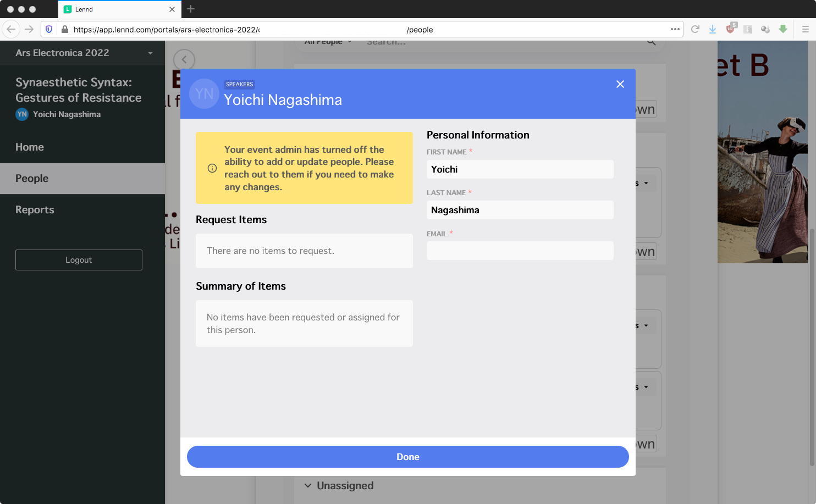Open the Home page in sidebar
Viewport: 816px width, 504px height.
coord(82,147)
